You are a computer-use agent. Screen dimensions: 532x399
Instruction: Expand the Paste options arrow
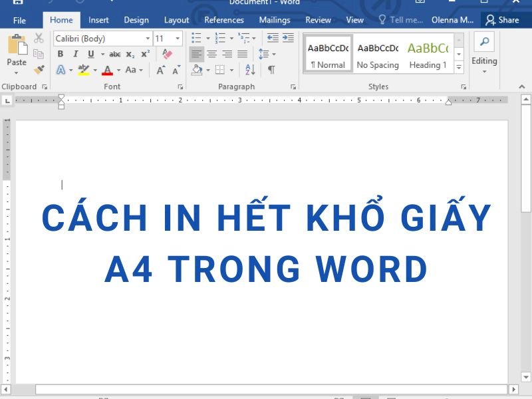pos(16,72)
